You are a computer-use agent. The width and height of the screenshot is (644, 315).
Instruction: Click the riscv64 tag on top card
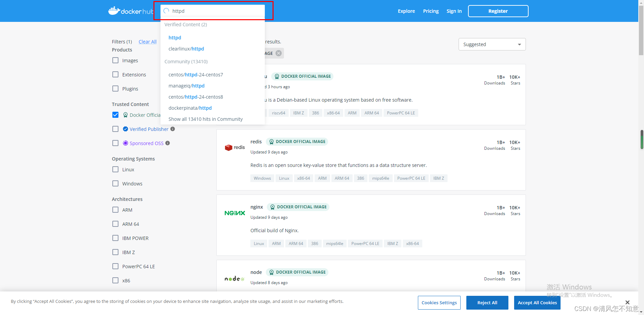coord(279,113)
